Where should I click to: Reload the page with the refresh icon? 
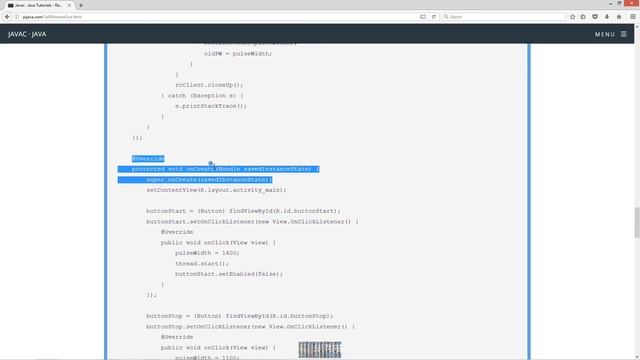pos(434,17)
